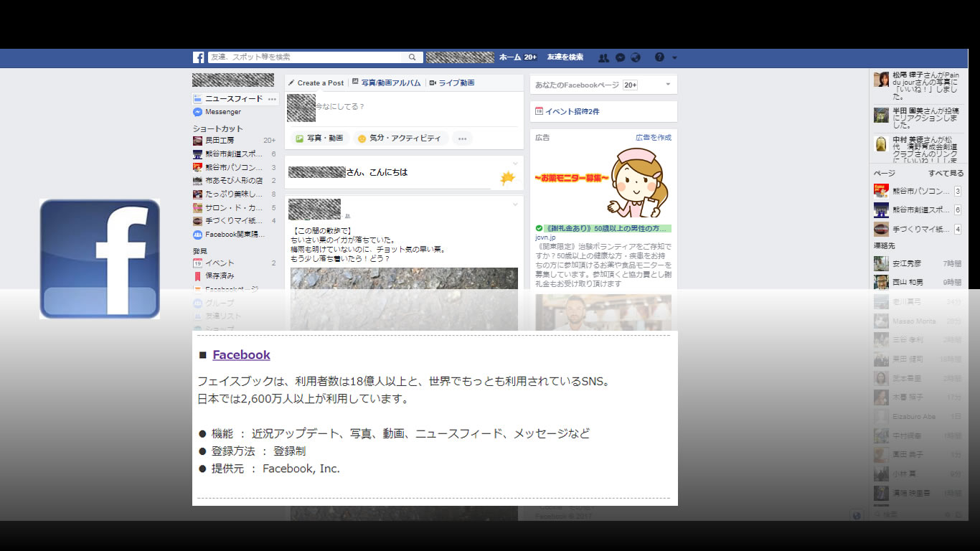Open 熊谷市剣道スポ… shortcut in left sidebar
Image resolution: width=980 pixels, height=551 pixels.
click(234, 154)
